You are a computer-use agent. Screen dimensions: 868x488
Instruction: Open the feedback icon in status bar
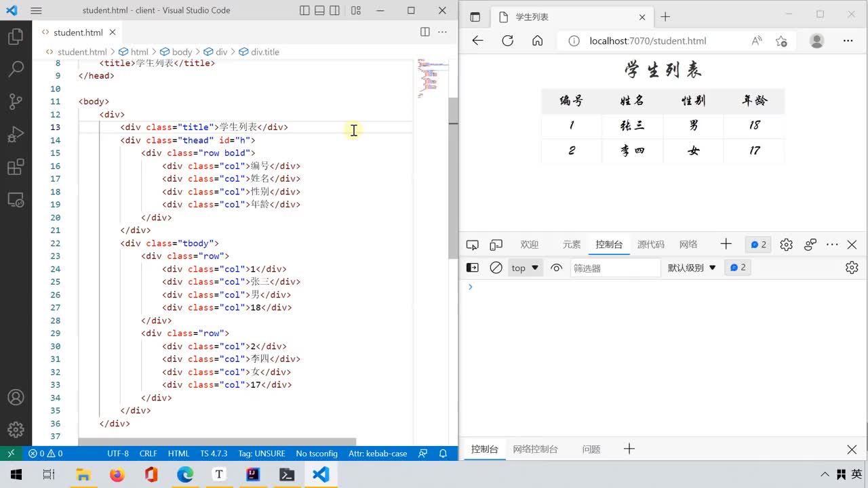424,453
